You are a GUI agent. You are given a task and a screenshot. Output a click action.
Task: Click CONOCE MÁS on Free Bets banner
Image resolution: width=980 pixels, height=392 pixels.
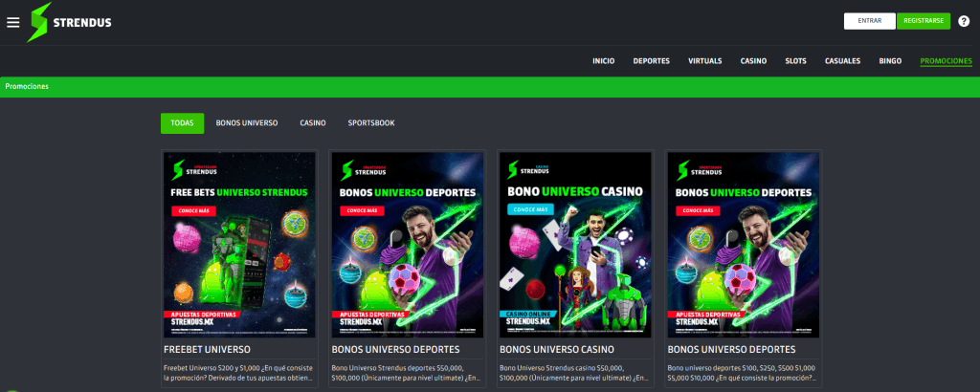click(x=193, y=211)
